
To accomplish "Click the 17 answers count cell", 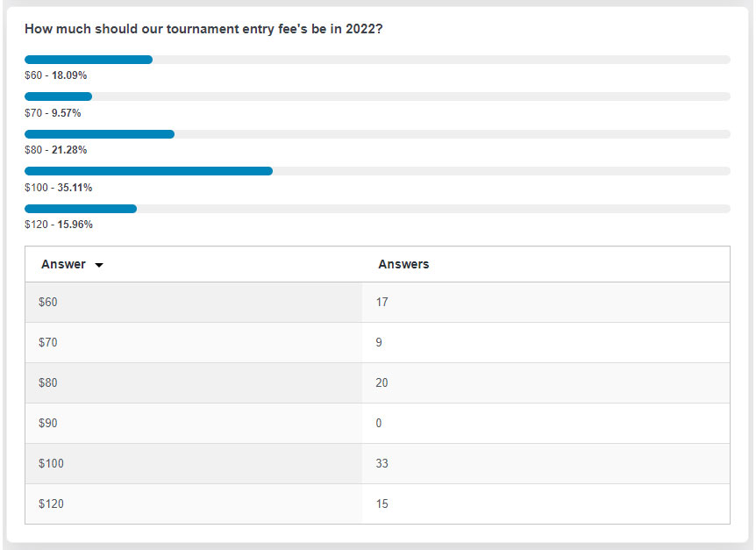I will [546, 303].
